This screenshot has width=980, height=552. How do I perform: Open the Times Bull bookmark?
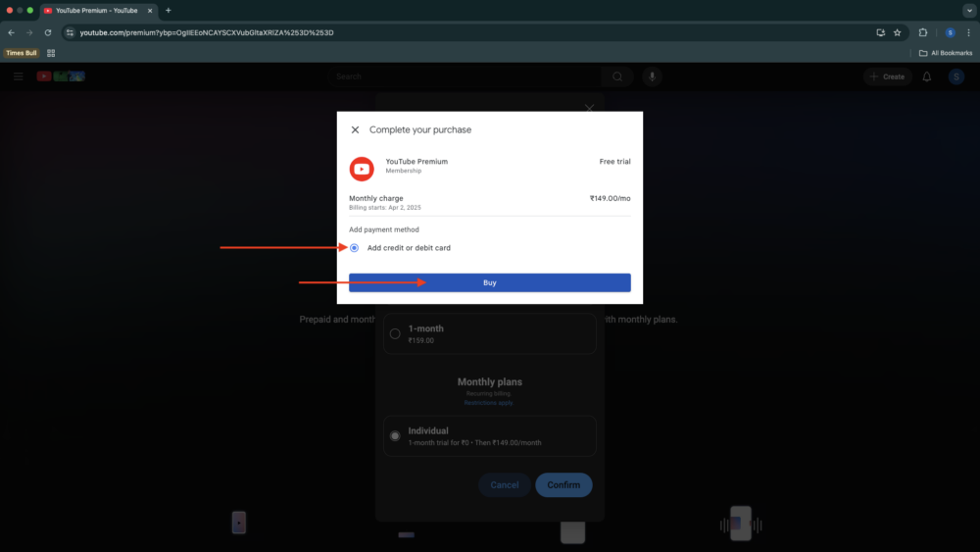coord(22,53)
